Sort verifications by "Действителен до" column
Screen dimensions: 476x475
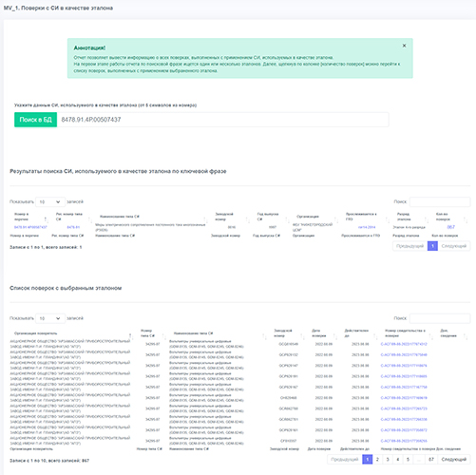point(358,333)
